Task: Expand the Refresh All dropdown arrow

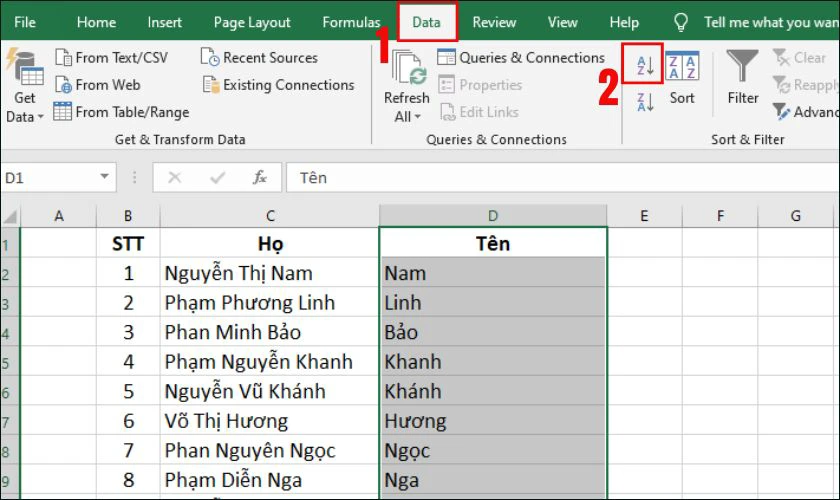Action: click(x=418, y=117)
